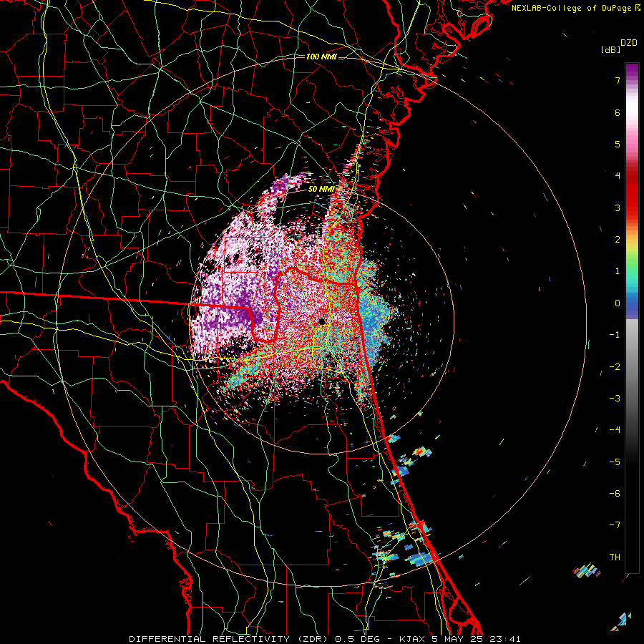
Task: Click the KJAX radar site black dot
Action: 321,321
